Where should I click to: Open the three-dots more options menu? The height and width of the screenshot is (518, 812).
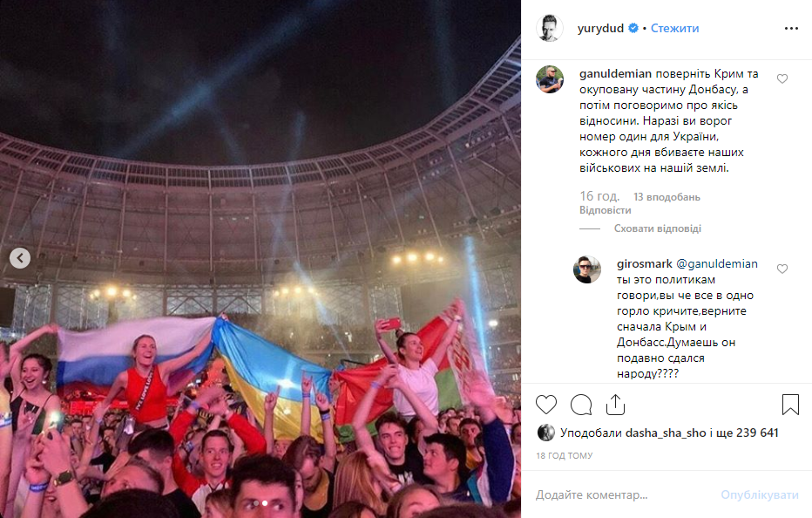791,29
